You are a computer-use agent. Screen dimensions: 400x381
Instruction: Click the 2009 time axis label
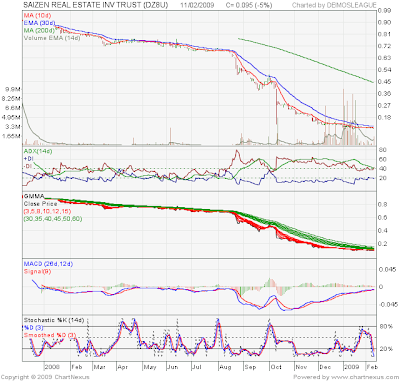[x=352, y=367]
